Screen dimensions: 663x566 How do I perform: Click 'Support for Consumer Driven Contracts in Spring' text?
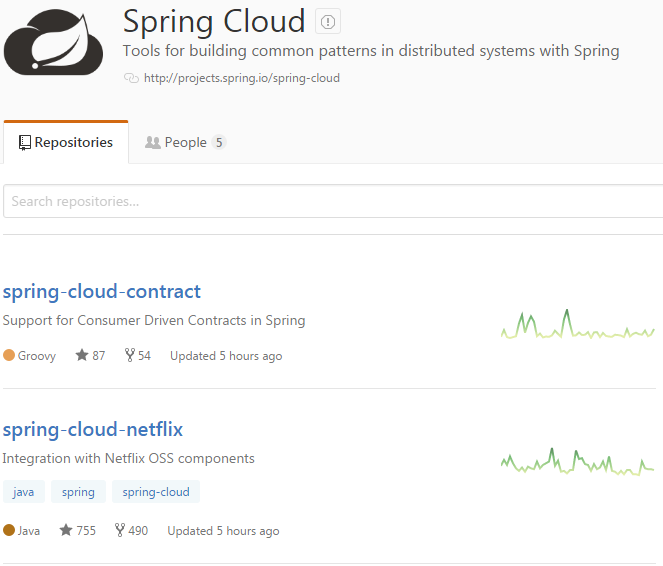point(154,321)
